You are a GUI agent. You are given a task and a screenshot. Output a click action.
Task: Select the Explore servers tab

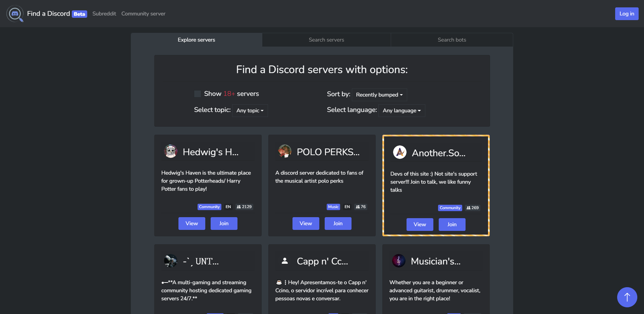pos(196,40)
